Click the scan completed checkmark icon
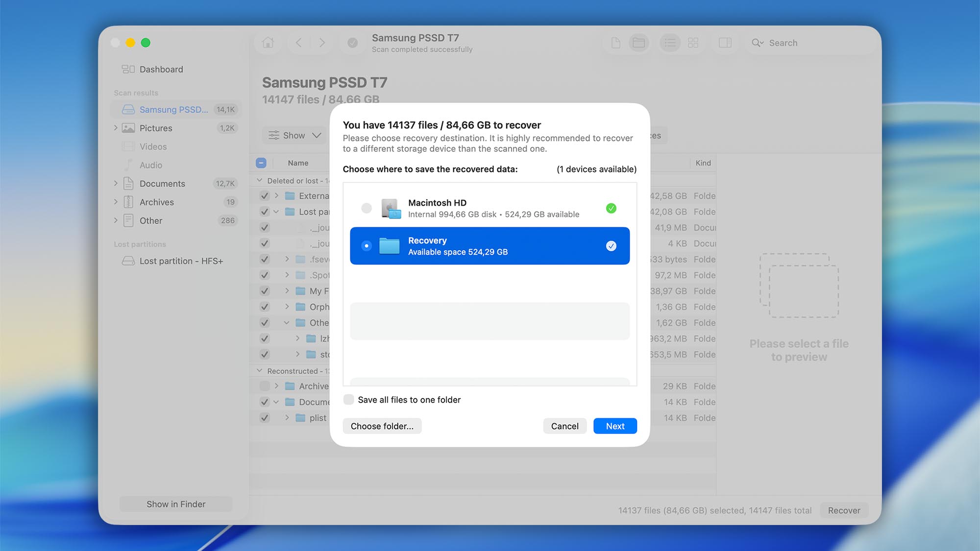 pyautogui.click(x=353, y=43)
